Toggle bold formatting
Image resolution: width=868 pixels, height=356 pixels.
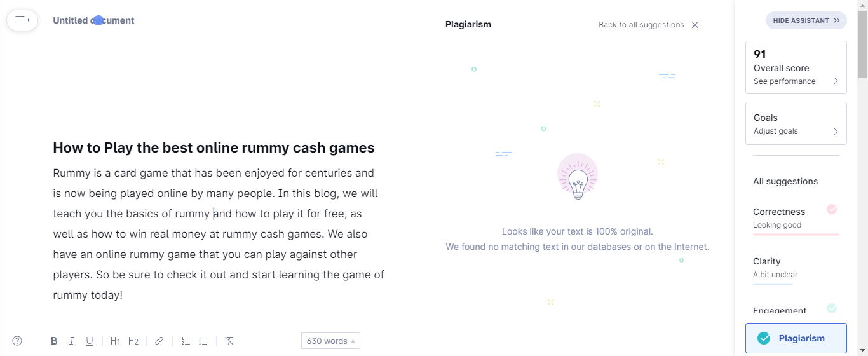pyautogui.click(x=54, y=341)
